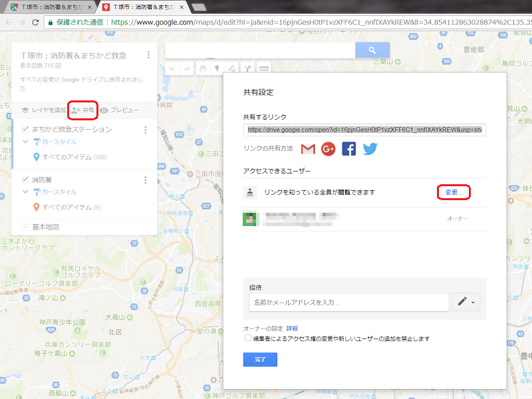This screenshot has height=399, width=532.
Task: Click 保護された通信 secure connection indicator
Action: tap(76, 23)
